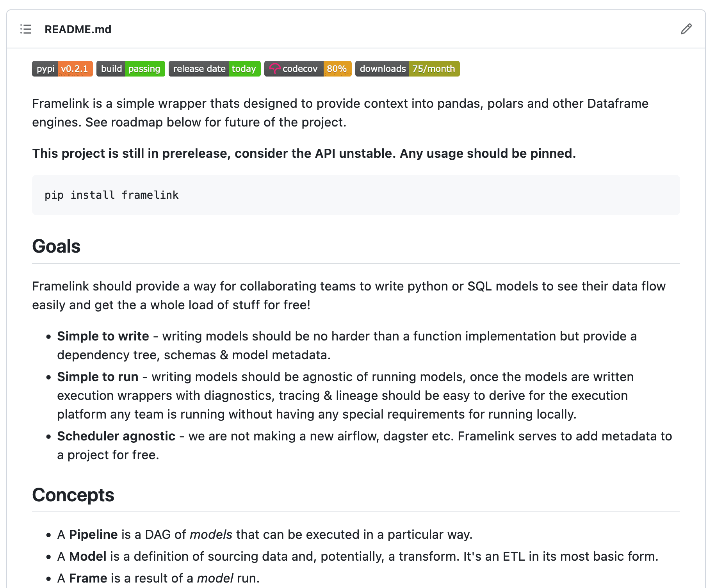Click the italic word 'models' in Pipeline line
The height and width of the screenshot is (588, 716).
pyautogui.click(x=211, y=535)
